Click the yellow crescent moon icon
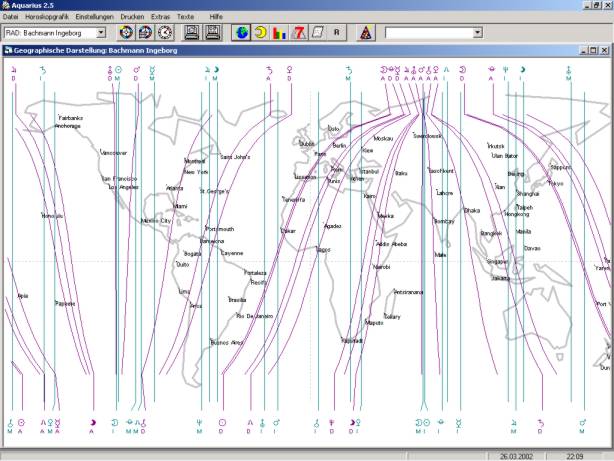 (x=258, y=33)
